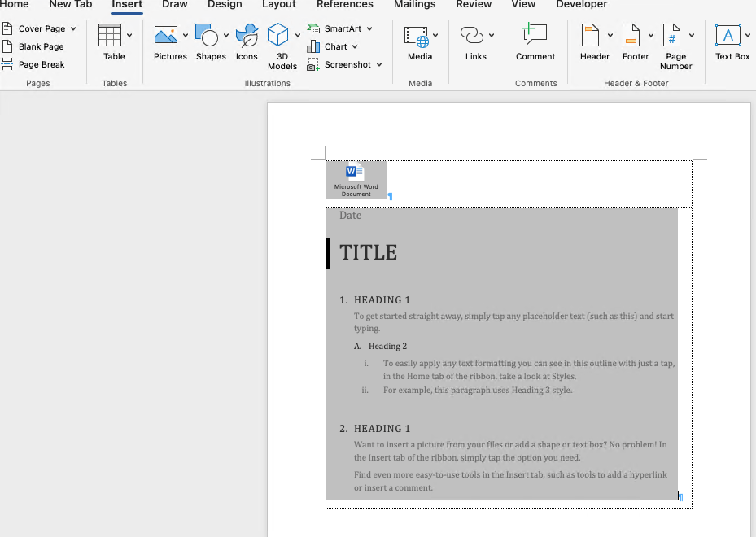Click the Screenshot camera icon
This screenshot has height=537, width=756.
[313, 64]
